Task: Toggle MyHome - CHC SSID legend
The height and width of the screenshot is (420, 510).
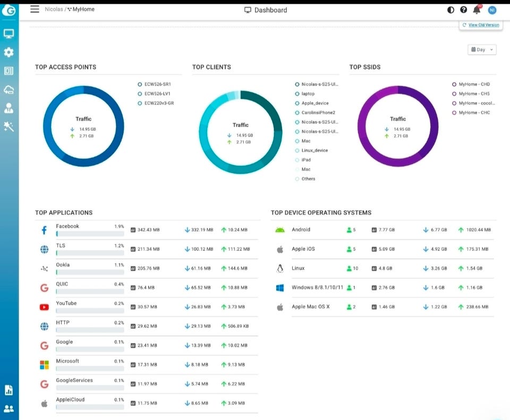Action: pos(471,113)
